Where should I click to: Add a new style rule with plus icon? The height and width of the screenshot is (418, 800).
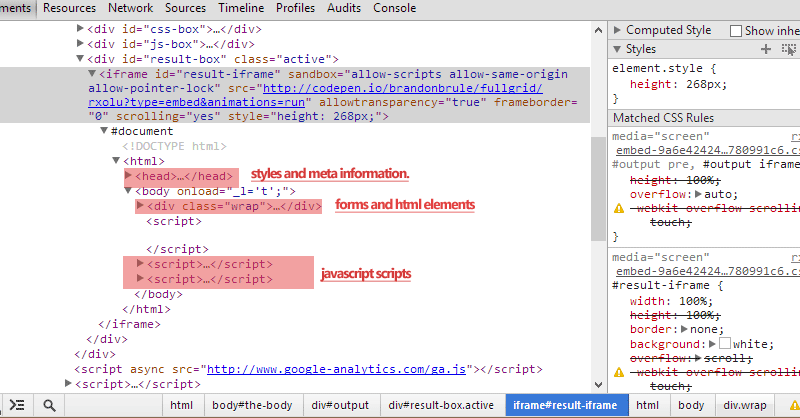766,49
